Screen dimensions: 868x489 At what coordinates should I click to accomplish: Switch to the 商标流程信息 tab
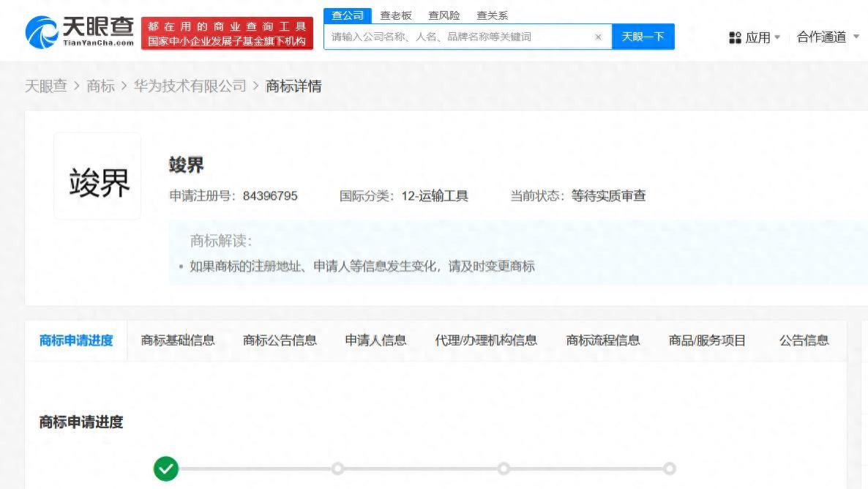[603, 340]
